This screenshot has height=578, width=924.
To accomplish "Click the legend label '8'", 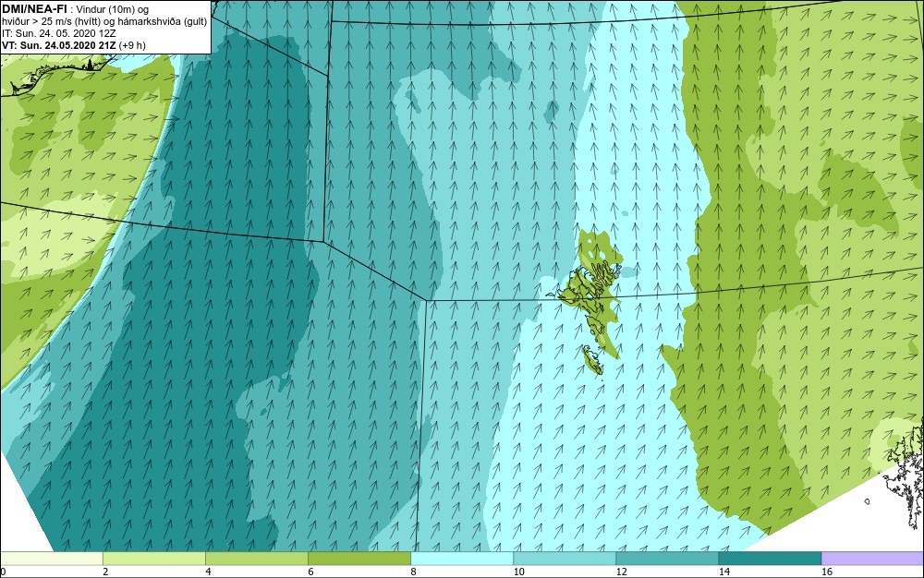I will click(414, 572).
